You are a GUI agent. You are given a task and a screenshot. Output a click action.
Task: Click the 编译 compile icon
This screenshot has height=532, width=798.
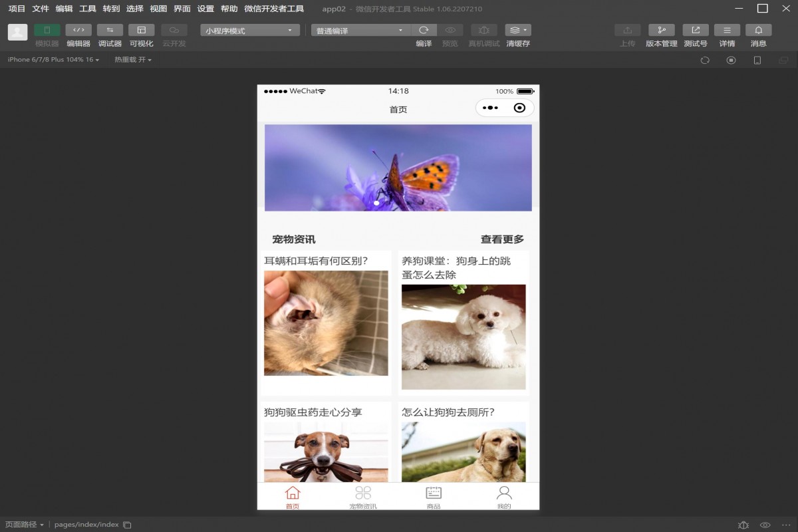pos(424,30)
